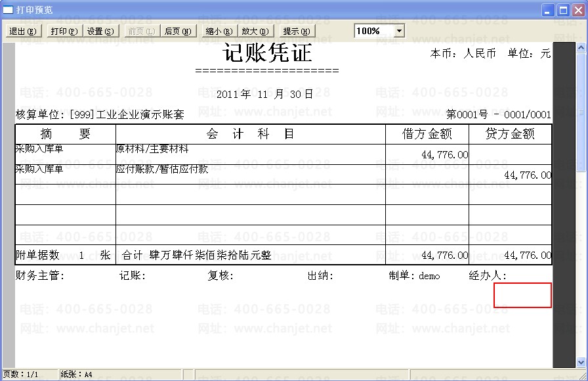Open the 设置(S) settings button
The image size is (588, 381).
tap(100, 31)
